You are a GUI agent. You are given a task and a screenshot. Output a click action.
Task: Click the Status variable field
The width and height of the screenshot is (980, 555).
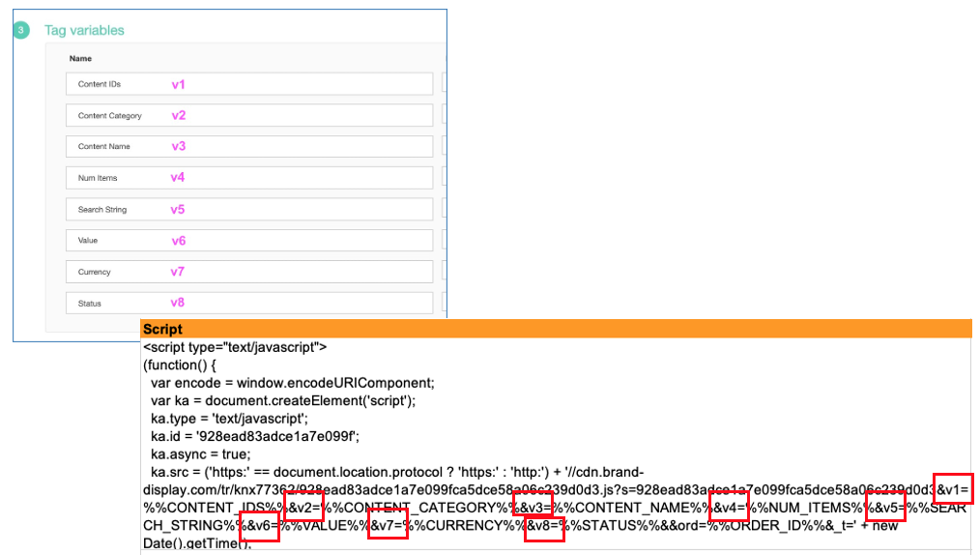pos(249,303)
